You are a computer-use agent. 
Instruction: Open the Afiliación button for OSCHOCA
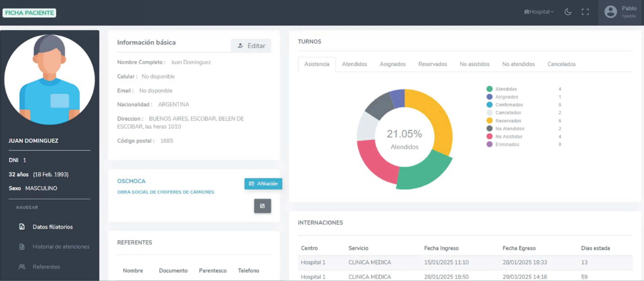(x=263, y=184)
